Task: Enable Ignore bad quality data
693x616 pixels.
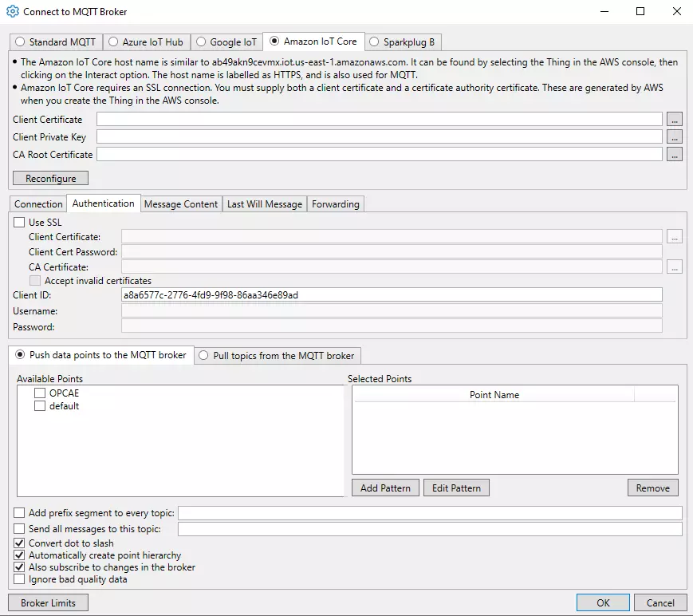Action: [19, 578]
